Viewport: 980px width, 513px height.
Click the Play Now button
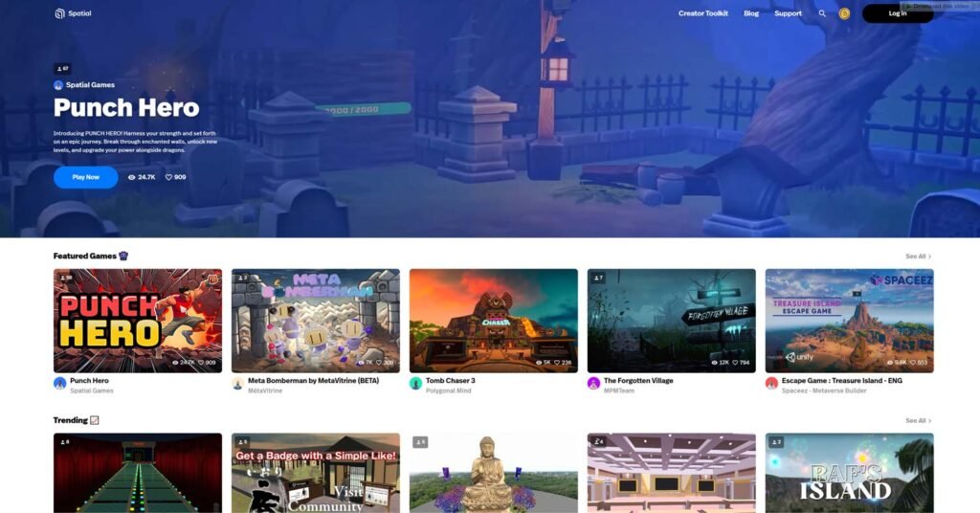85,177
